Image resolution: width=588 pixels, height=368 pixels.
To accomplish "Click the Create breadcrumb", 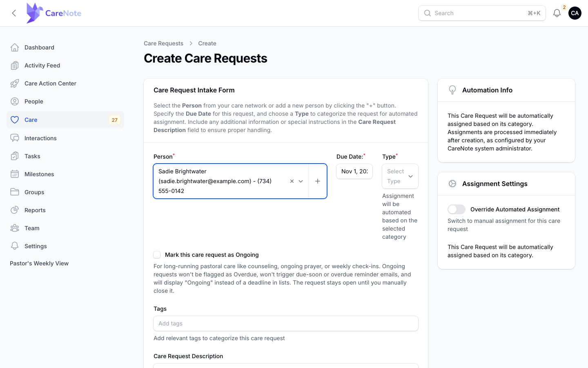I will pyautogui.click(x=207, y=43).
